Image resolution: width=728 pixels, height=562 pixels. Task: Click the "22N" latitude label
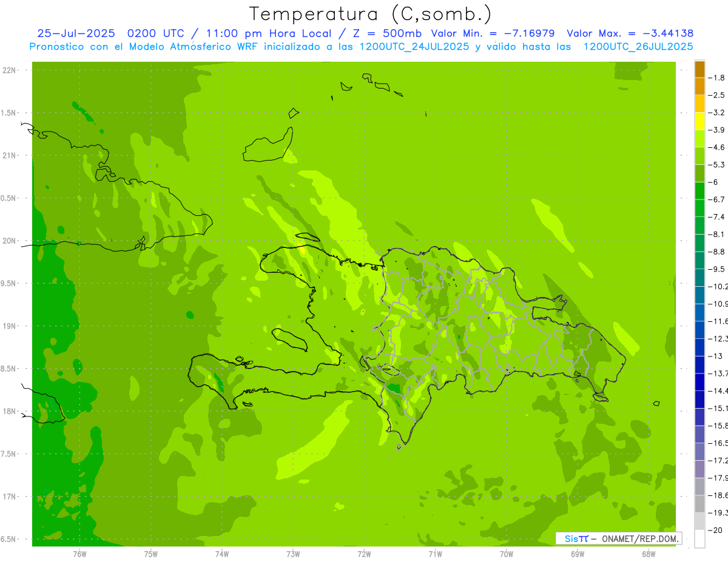(x=9, y=70)
